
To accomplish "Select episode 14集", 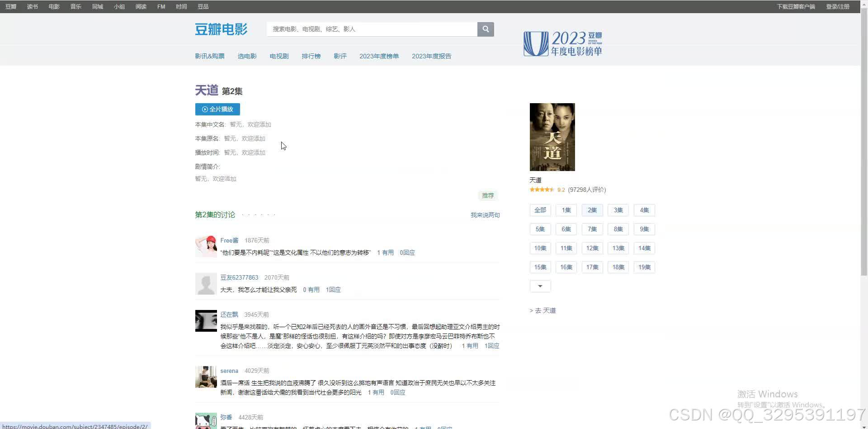I will click(644, 248).
